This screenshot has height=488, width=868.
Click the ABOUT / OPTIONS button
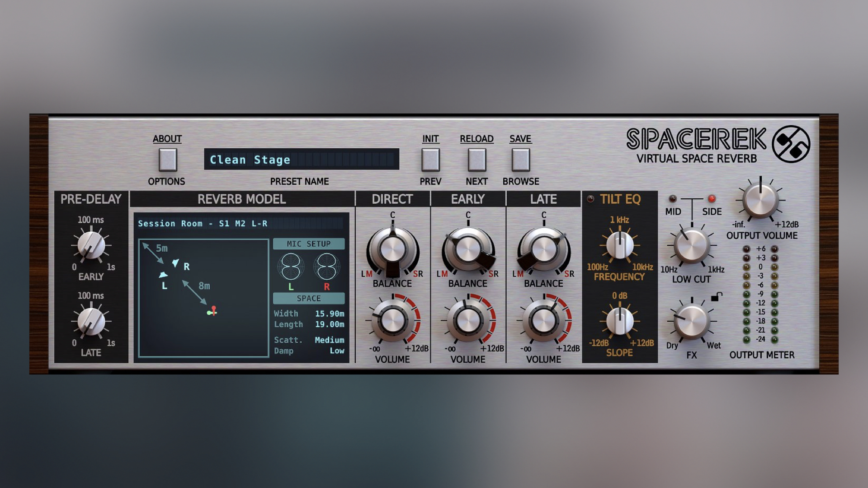click(168, 160)
